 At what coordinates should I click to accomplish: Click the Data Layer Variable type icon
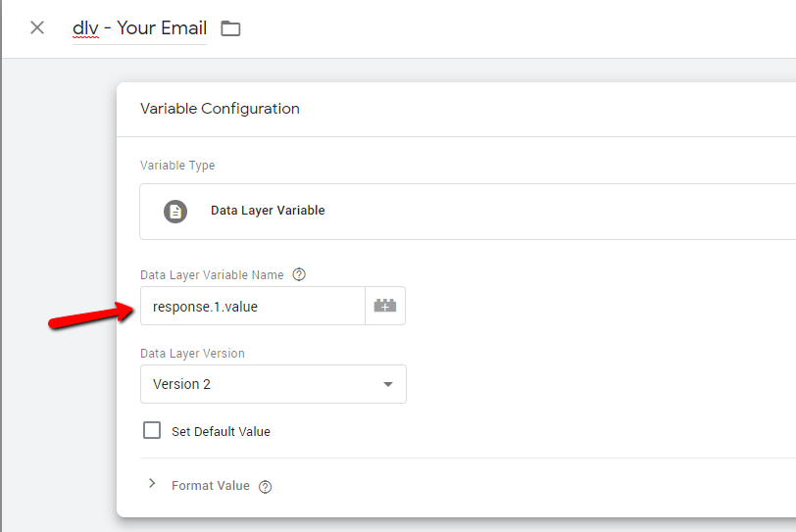pyautogui.click(x=175, y=211)
